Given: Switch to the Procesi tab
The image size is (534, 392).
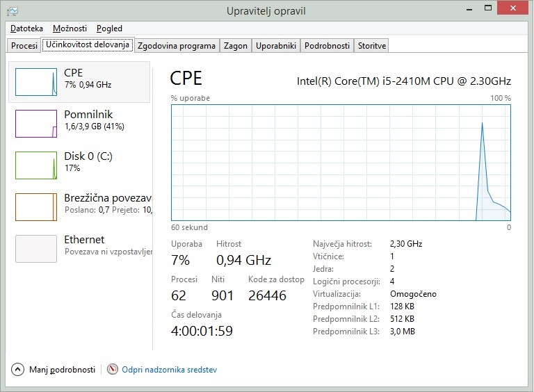Looking at the screenshot, I should (24, 46).
